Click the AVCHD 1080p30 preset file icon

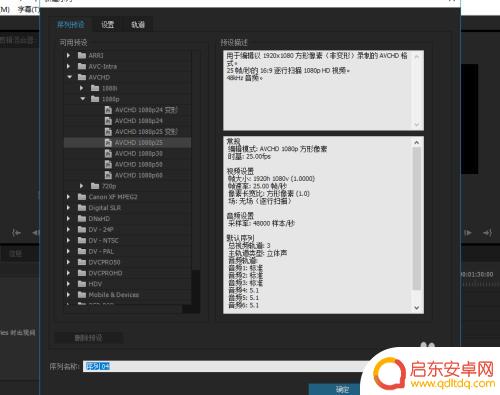(x=108, y=153)
